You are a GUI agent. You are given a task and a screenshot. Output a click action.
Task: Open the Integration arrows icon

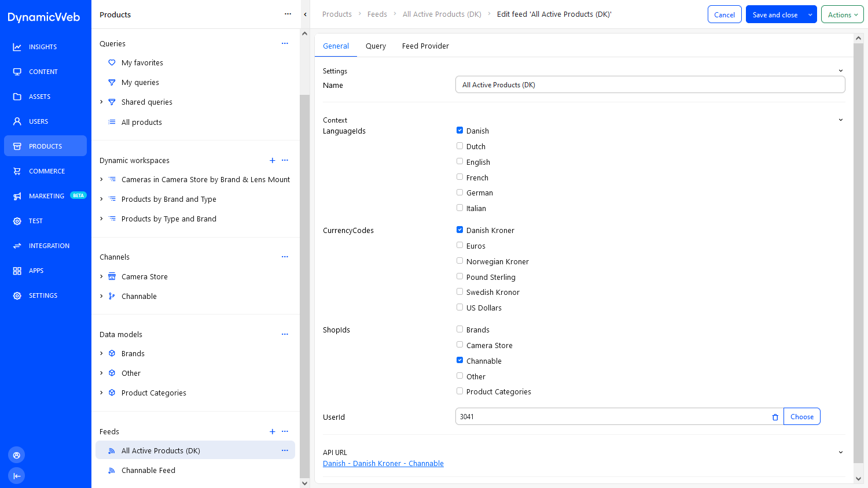[x=17, y=246]
